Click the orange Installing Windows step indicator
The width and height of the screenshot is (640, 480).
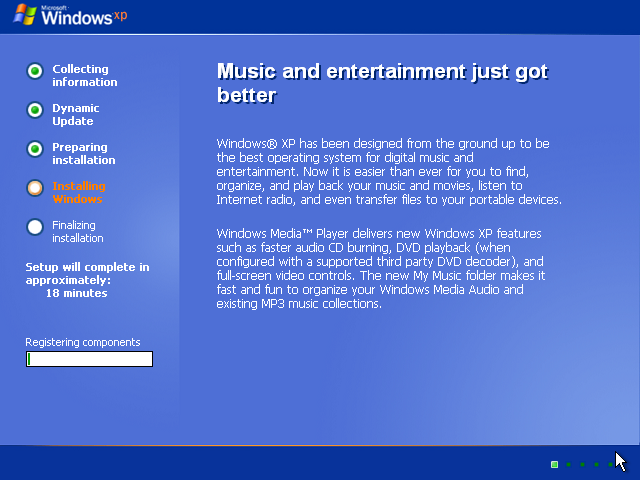35,188
